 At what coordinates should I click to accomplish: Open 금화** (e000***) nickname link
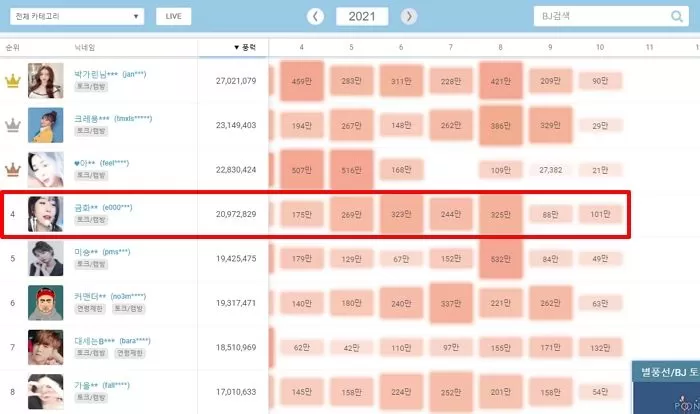coord(103,208)
